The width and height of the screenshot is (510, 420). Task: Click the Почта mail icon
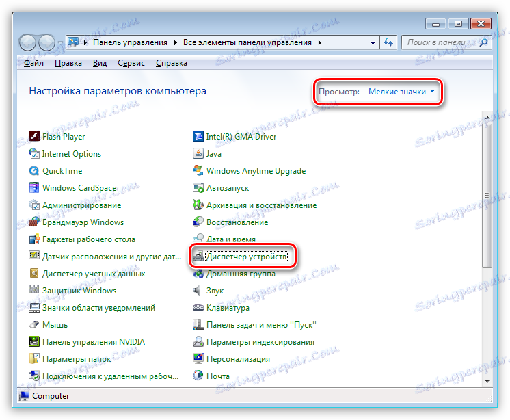[198, 376]
